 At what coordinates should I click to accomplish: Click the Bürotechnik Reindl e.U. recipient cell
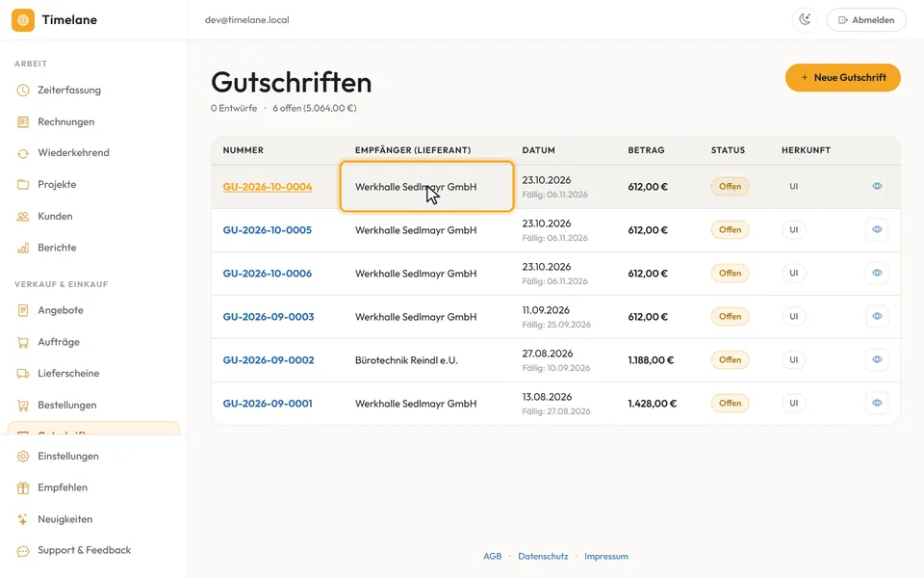[406, 360]
